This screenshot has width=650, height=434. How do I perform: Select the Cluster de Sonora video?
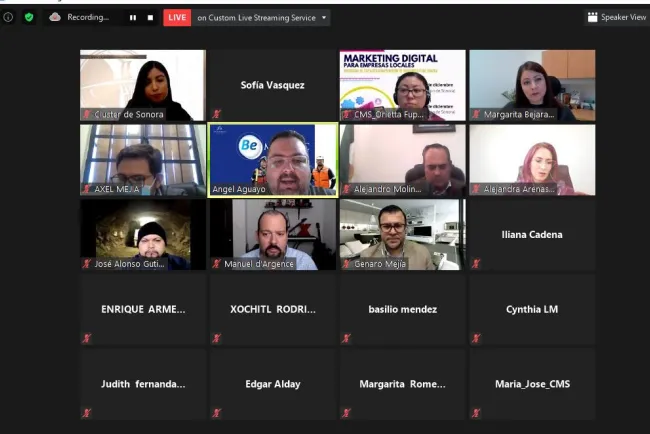click(142, 84)
